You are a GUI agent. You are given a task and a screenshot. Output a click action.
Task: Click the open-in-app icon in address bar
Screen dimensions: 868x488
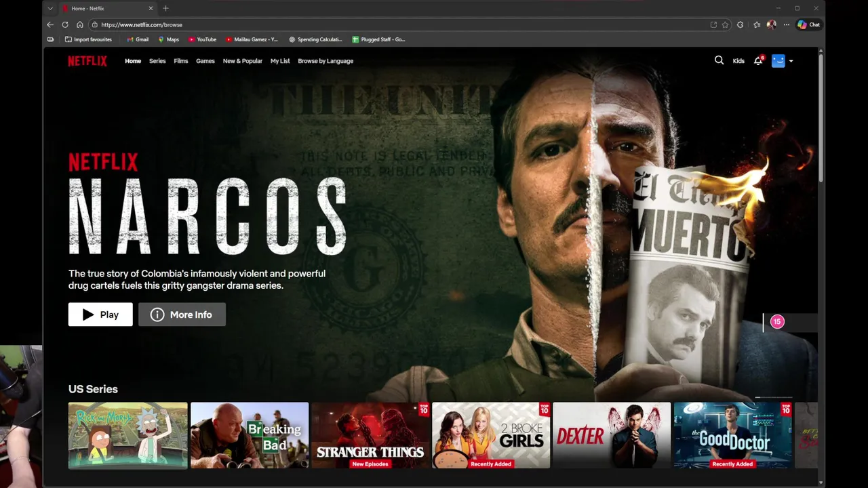(x=713, y=24)
